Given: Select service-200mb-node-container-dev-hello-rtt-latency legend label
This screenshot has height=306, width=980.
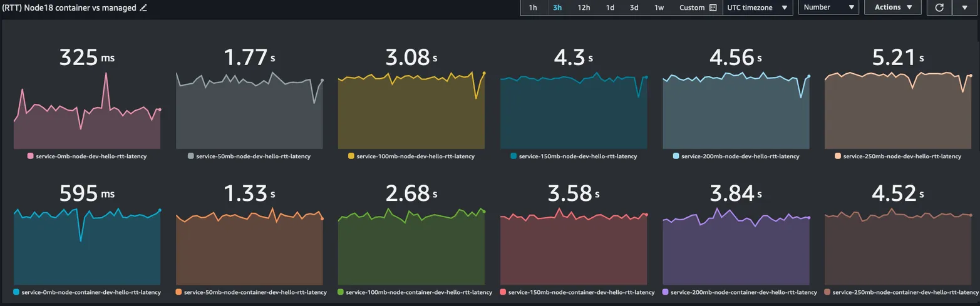Looking at the screenshot, I should point(744,293).
